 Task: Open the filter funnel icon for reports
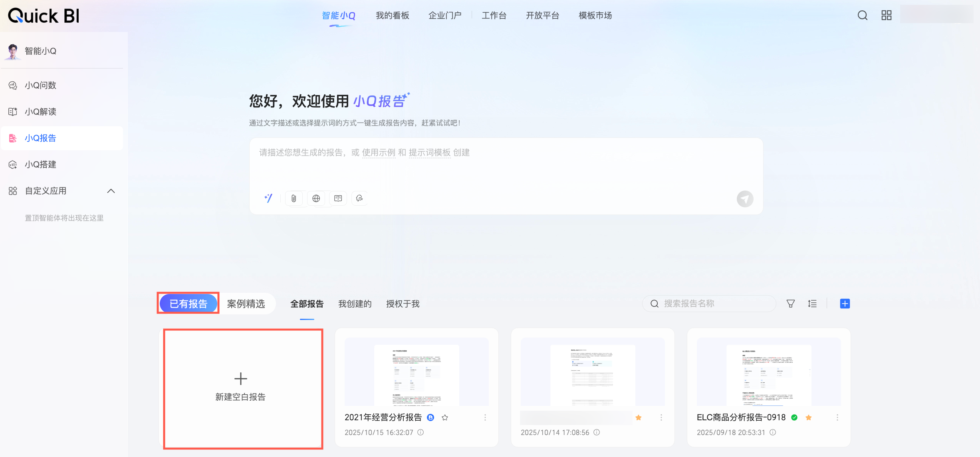(790, 304)
